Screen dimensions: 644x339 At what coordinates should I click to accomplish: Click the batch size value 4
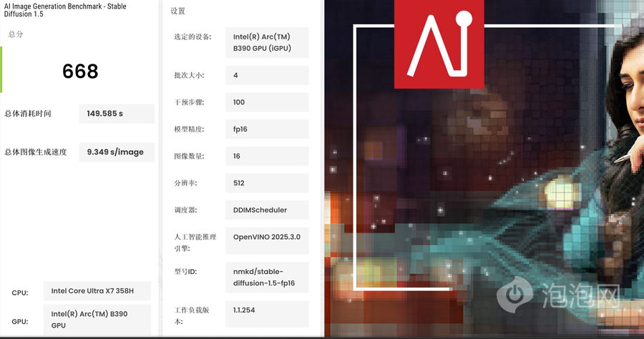point(267,76)
